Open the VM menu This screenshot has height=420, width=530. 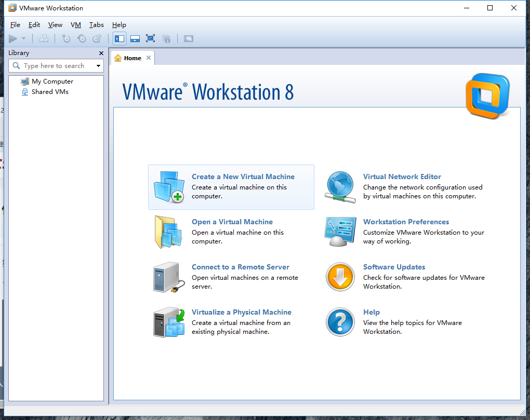coord(76,24)
